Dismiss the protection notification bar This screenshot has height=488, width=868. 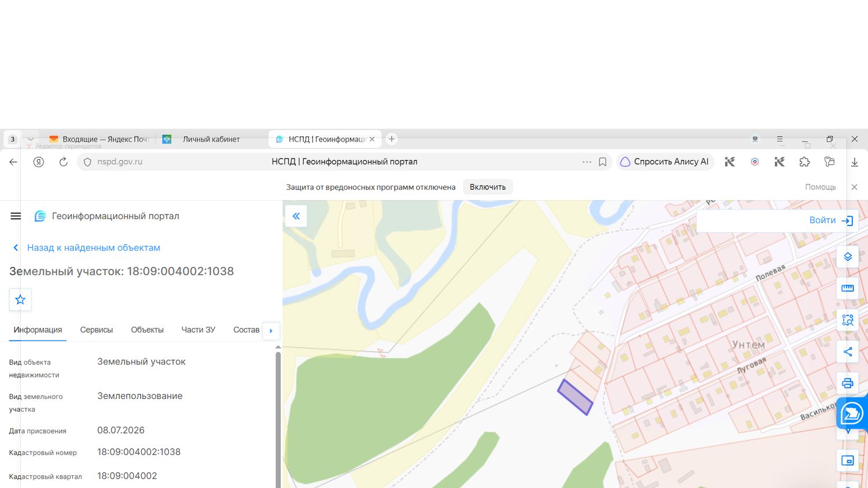click(x=854, y=187)
